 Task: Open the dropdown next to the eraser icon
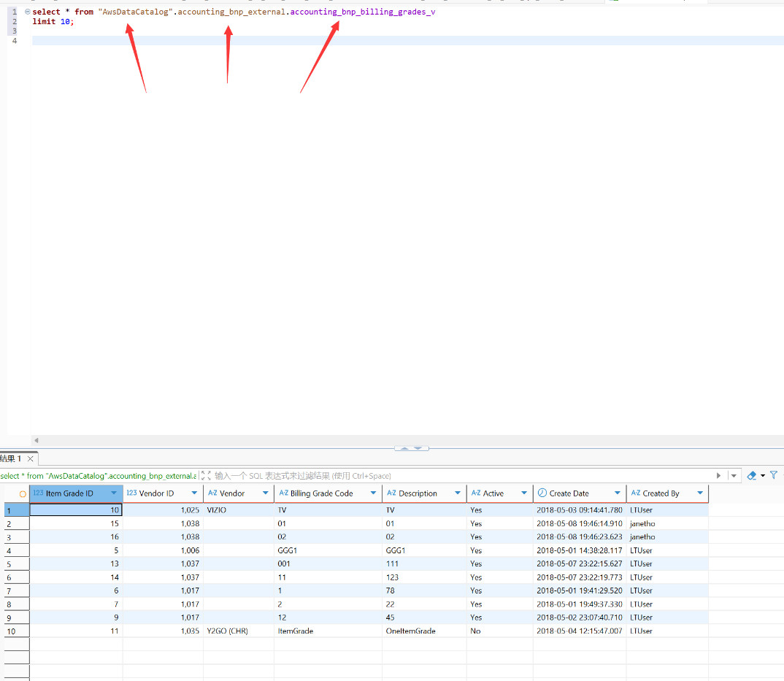763,475
